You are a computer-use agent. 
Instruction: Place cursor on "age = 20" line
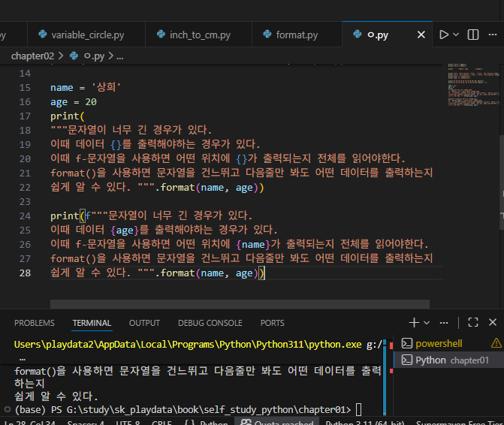click(74, 102)
